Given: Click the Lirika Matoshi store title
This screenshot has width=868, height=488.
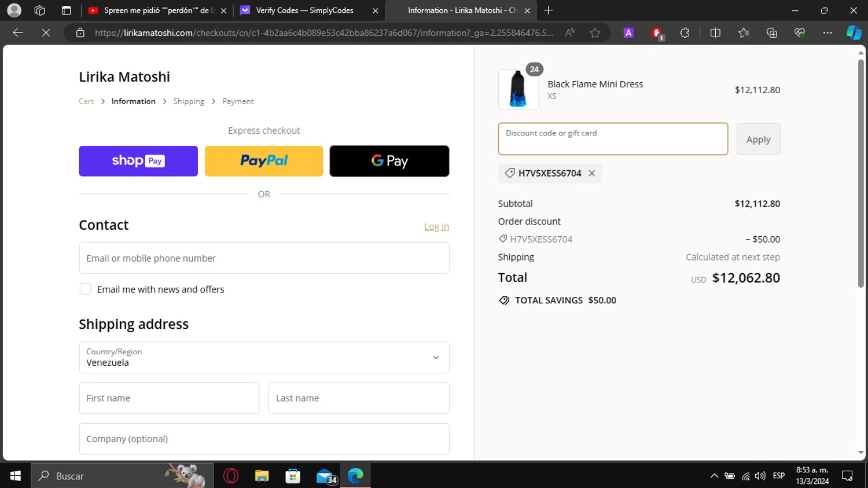Looking at the screenshot, I should pyautogui.click(x=124, y=77).
